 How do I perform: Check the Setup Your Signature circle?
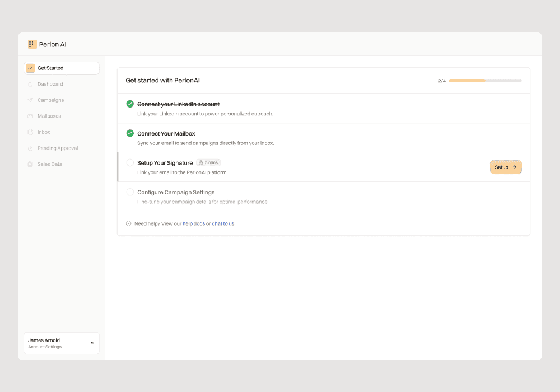click(129, 162)
